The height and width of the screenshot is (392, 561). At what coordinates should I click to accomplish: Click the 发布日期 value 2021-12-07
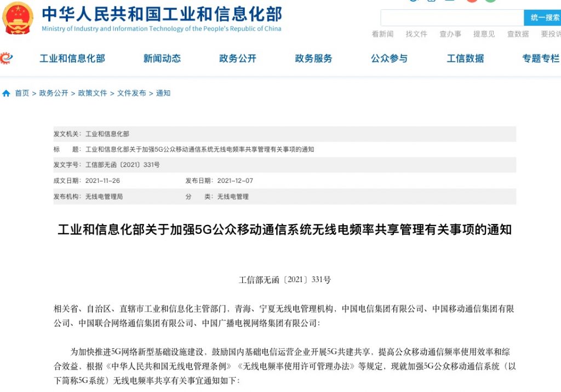coord(235,181)
